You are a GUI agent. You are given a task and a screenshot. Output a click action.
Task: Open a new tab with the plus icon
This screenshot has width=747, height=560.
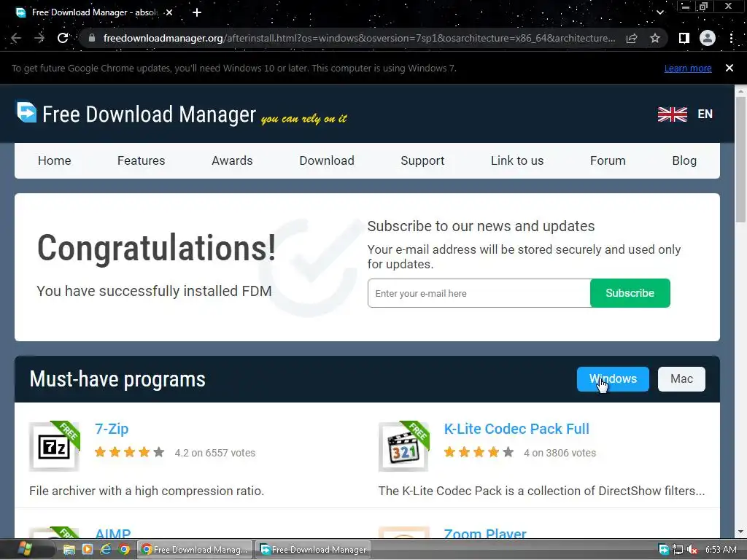tap(197, 12)
